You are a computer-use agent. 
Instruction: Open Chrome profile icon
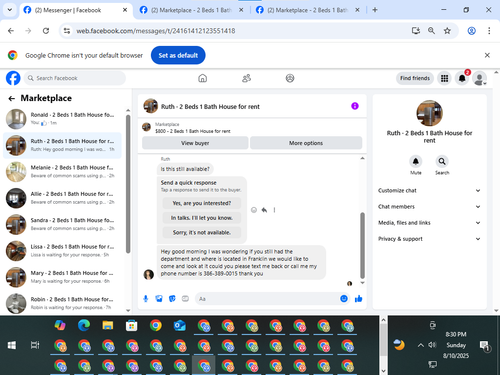(x=471, y=31)
